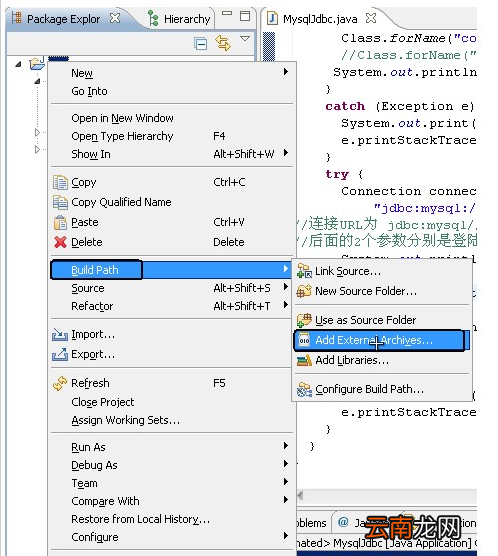Collapse the expanded second-level tree node
The height and width of the screenshot is (556, 498).
pos(37,81)
